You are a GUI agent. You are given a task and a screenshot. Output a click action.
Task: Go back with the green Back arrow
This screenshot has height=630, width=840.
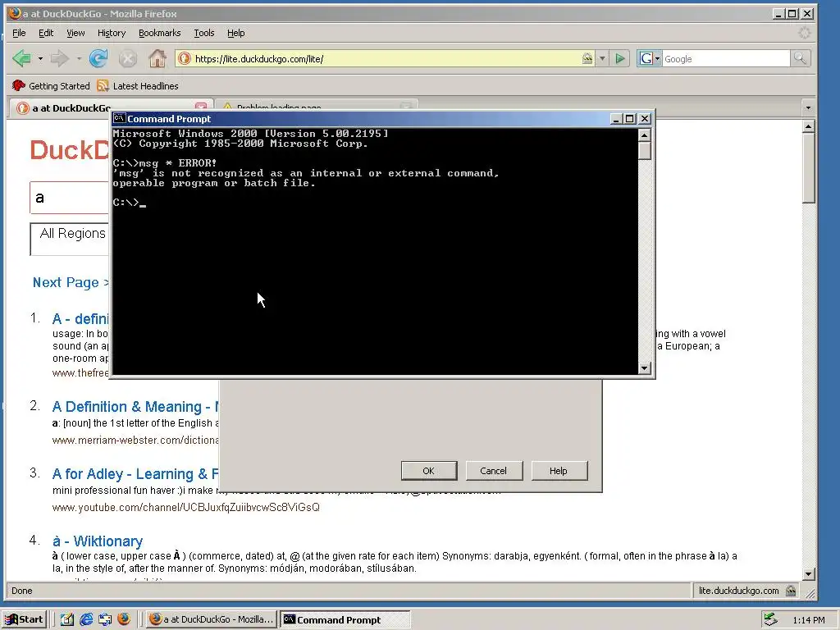[x=21, y=58]
